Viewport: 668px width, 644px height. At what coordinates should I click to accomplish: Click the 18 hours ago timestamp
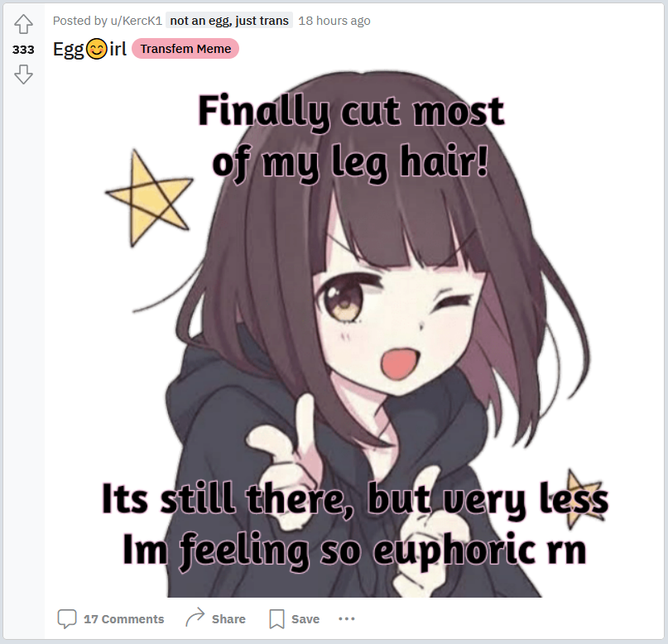coord(334,21)
